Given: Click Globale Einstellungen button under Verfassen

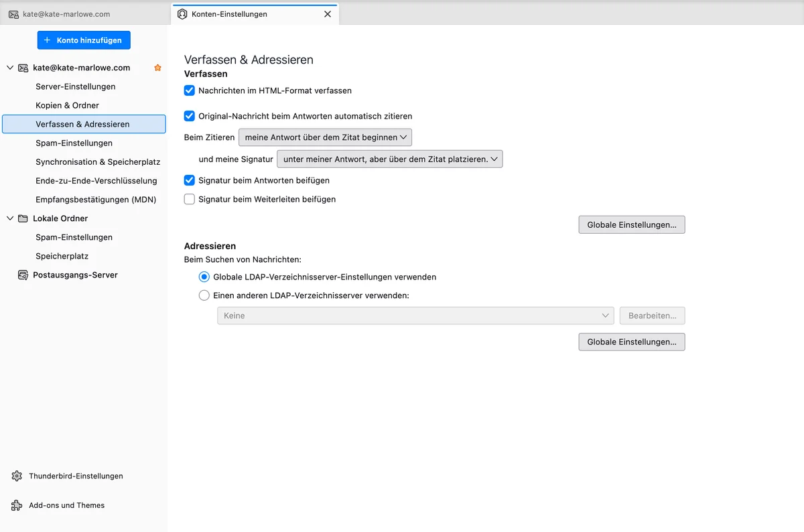Looking at the screenshot, I should tap(632, 224).
